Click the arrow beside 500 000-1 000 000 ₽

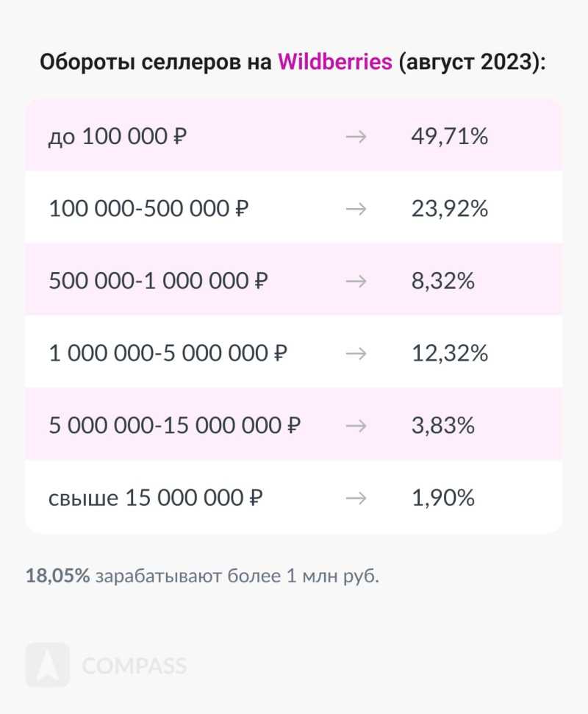[x=356, y=281]
